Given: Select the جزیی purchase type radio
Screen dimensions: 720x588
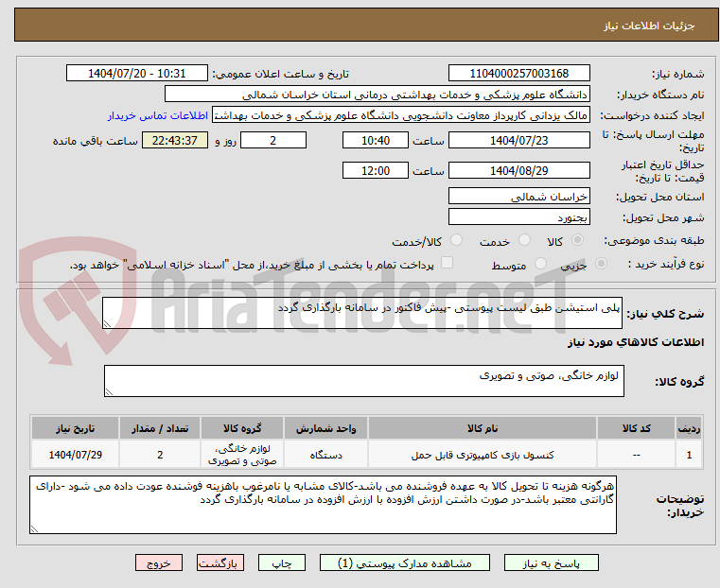Looking at the screenshot, I should [601, 263].
